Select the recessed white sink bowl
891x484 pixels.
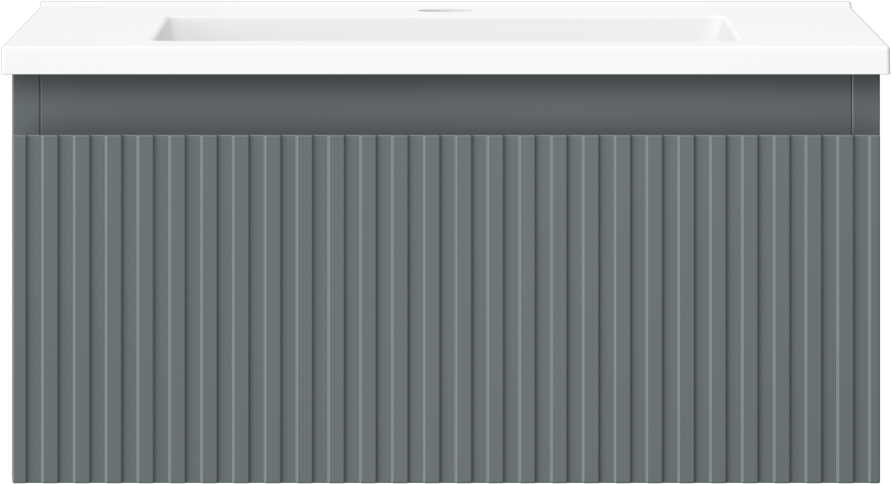coord(445,28)
